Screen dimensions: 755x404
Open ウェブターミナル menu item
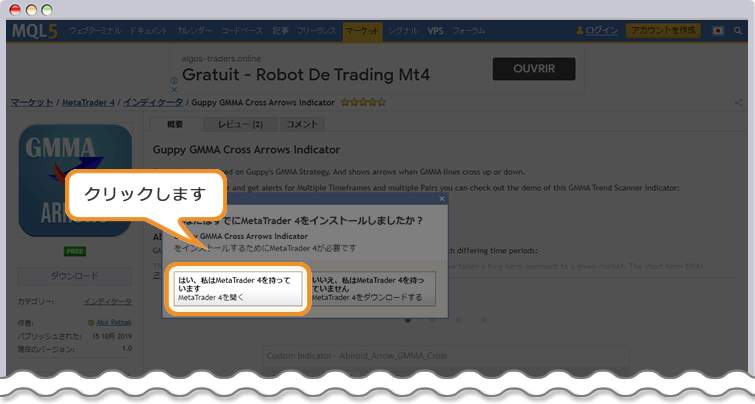pyautogui.click(x=95, y=31)
